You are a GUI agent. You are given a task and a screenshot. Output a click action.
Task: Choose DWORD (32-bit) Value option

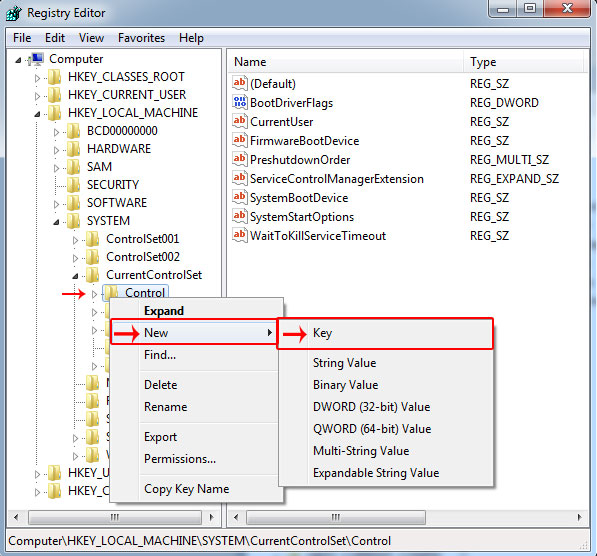(371, 407)
